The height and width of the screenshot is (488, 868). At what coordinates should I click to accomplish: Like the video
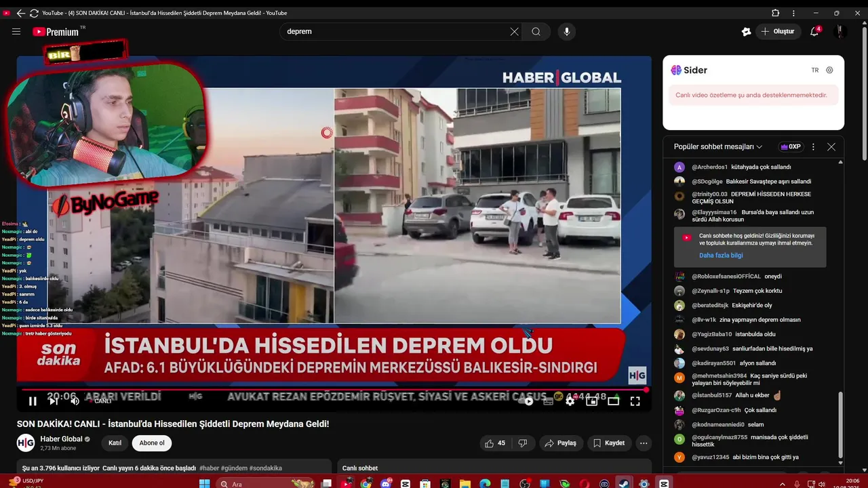point(495,443)
